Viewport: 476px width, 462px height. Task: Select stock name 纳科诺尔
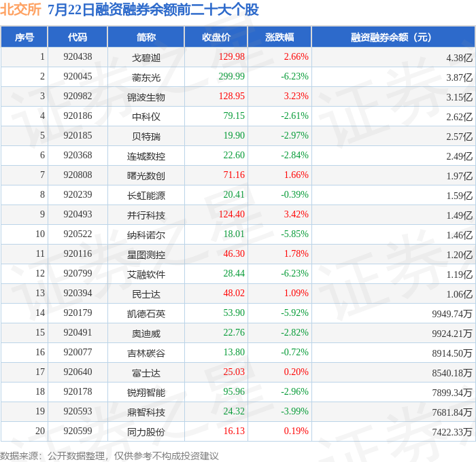146,235
